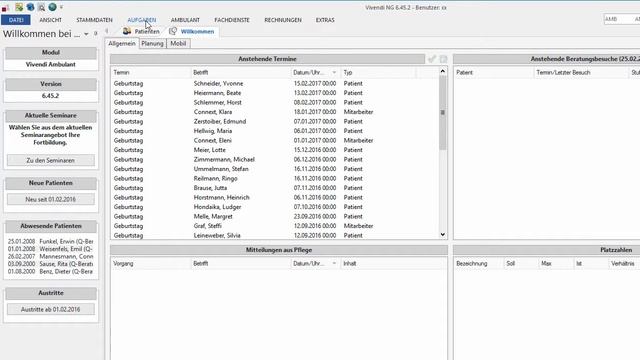Click the magnifier search quick-access icon
The width and height of the screenshot is (640, 360).
41,7
